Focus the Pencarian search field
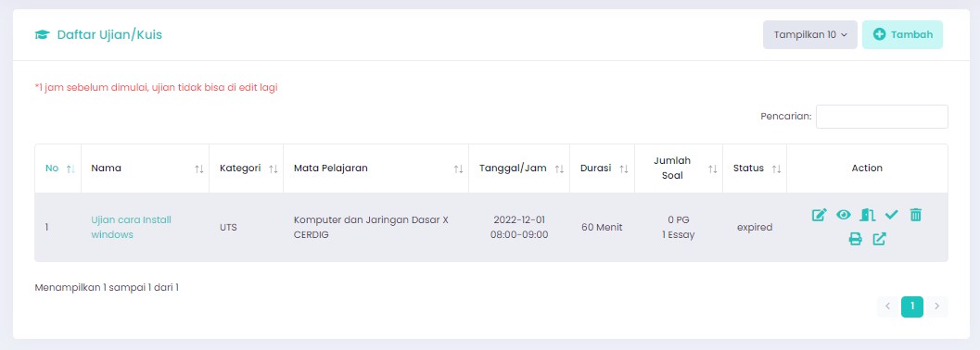Image resolution: width=980 pixels, height=350 pixels. click(882, 117)
